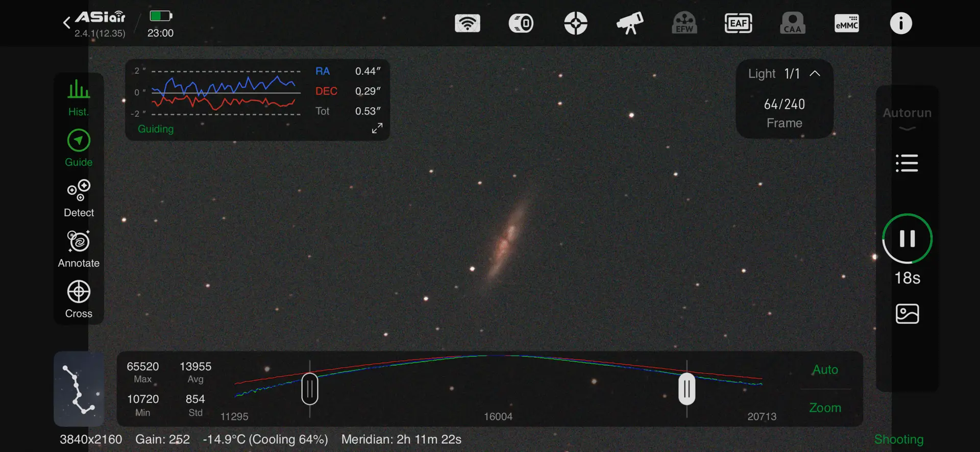Open the Autorun mode dropdown
980x452 pixels.
907,118
